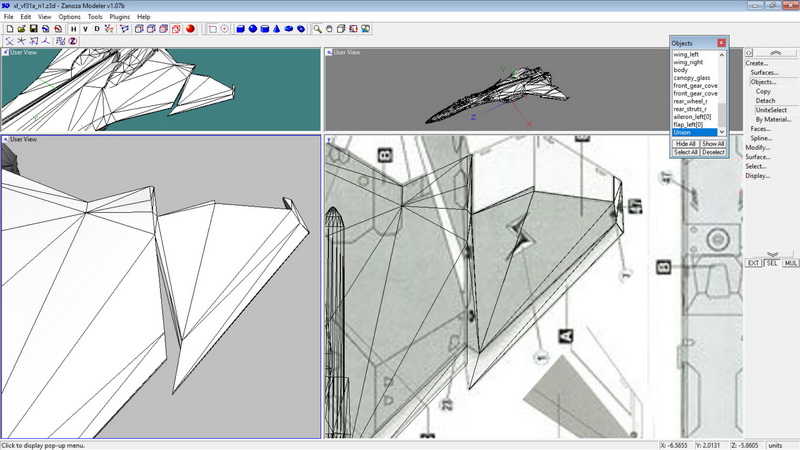Expand the Create... command group
The width and height of the screenshot is (800, 450).
click(x=757, y=63)
